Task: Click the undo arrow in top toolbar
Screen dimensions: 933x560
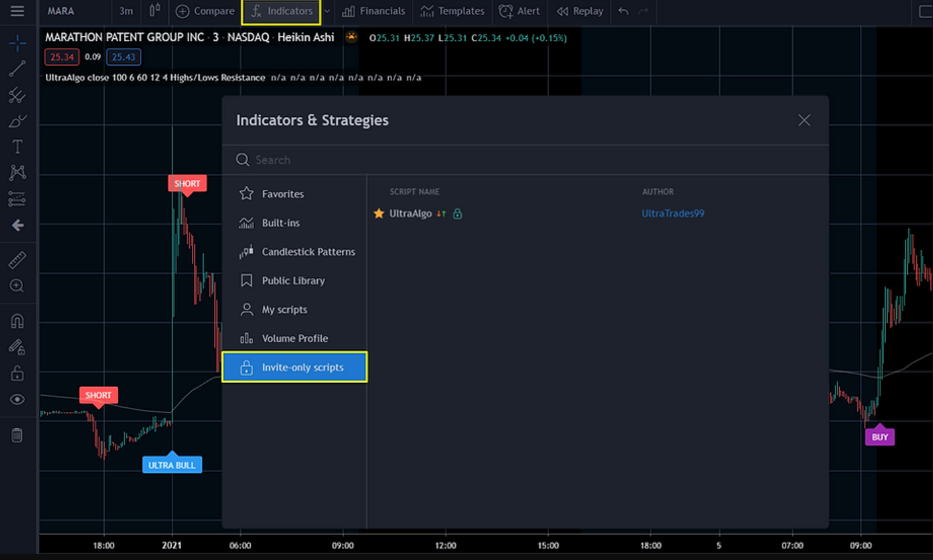Action: point(623,11)
